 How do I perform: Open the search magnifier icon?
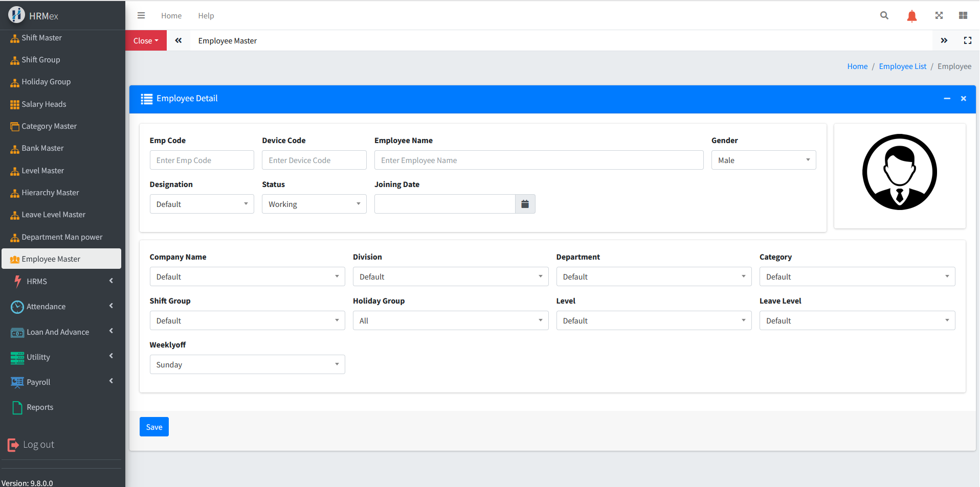coord(884,16)
